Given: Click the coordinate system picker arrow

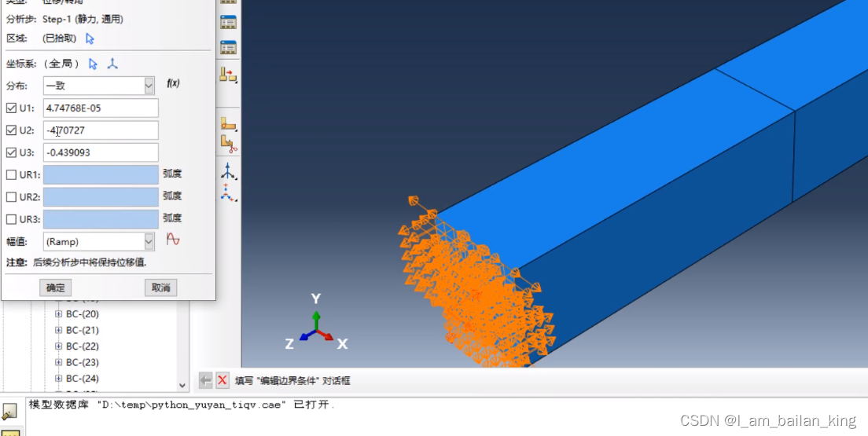Looking at the screenshot, I should click(x=93, y=64).
